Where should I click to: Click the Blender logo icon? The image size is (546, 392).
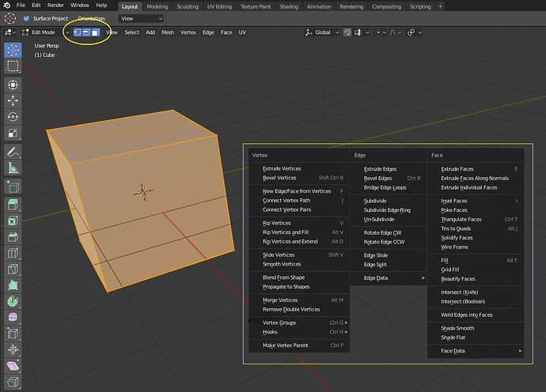coord(6,6)
